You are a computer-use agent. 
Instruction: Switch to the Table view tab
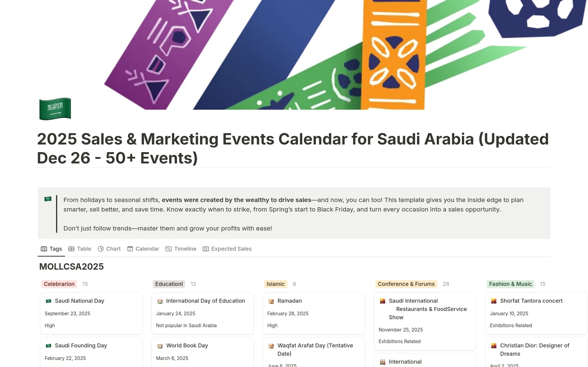(x=80, y=249)
